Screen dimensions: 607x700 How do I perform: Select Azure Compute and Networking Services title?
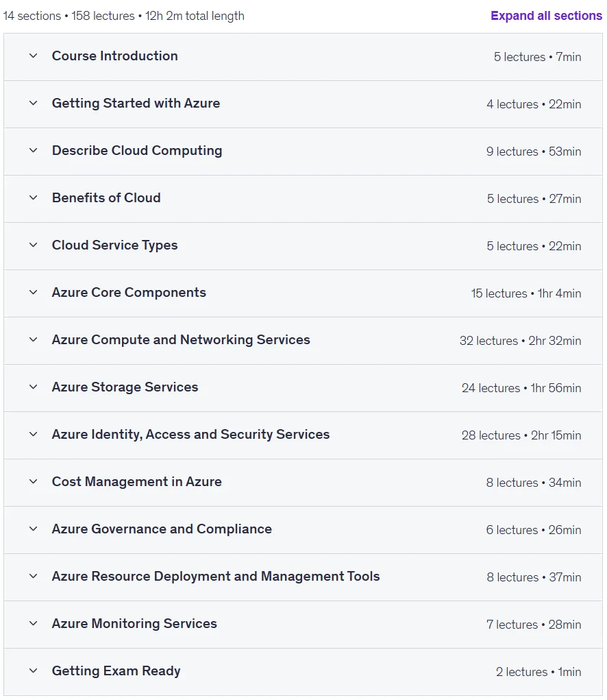coord(181,340)
